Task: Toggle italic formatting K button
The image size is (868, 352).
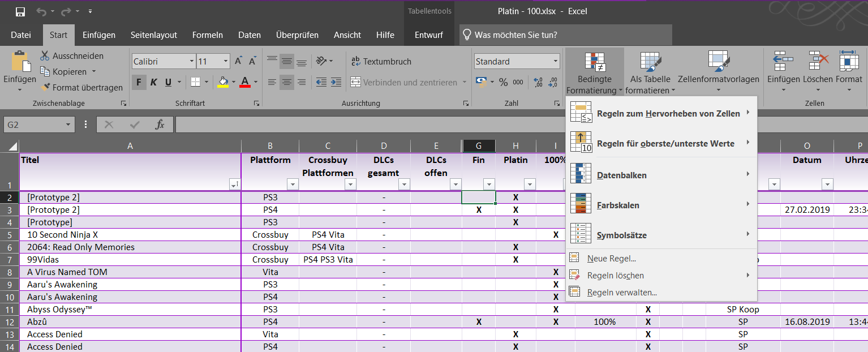Action: point(153,82)
